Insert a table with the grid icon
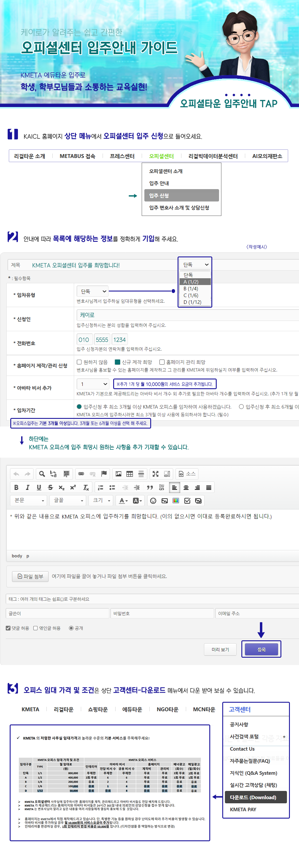Viewport: 299px width, 868px height. [x=130, y=474]
